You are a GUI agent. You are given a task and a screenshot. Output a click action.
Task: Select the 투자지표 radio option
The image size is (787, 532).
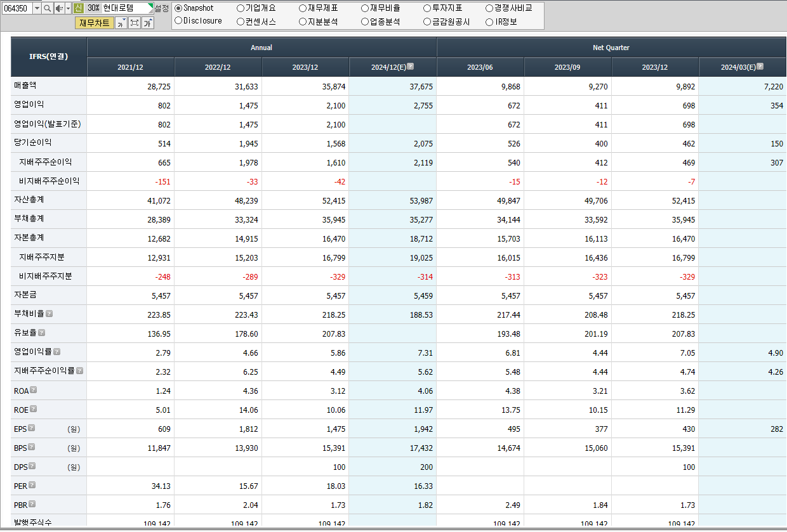click(x=427, y=8)
